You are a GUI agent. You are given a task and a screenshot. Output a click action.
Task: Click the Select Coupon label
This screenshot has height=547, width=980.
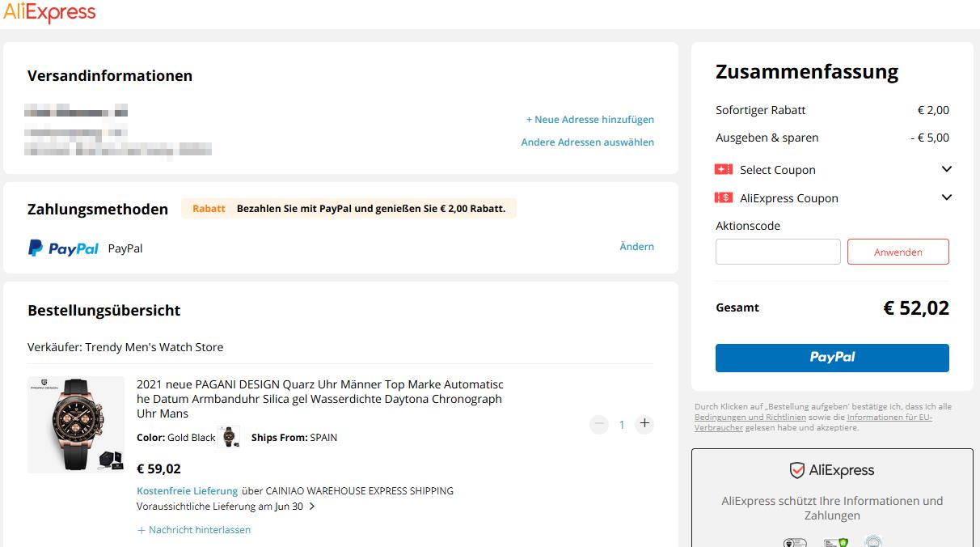[778, 170]
